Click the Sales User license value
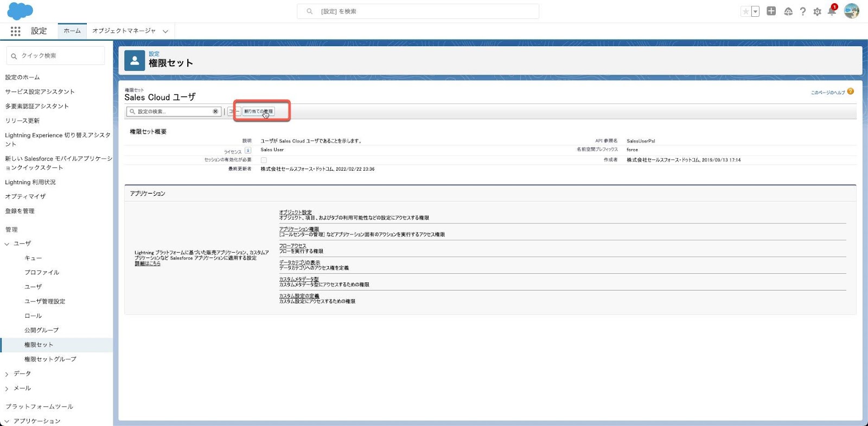The height and width of the screenshot is (426, 868). (x=272, y=150)
